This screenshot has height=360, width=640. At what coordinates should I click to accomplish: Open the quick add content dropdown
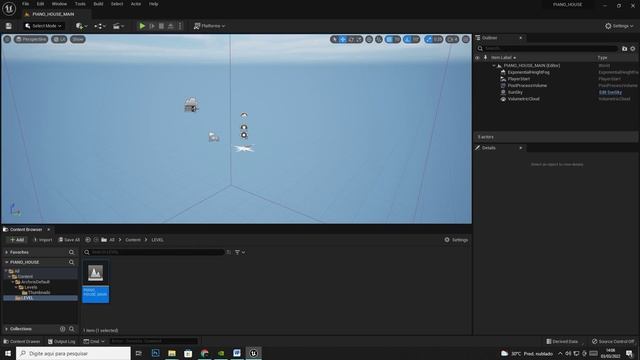pyautogui.click(x=81, y=26)
